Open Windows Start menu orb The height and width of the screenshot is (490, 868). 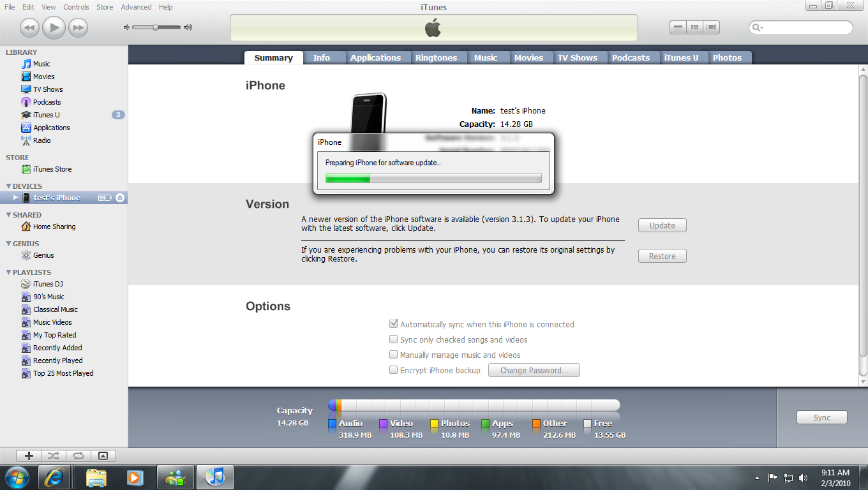(x=16, y=477)
